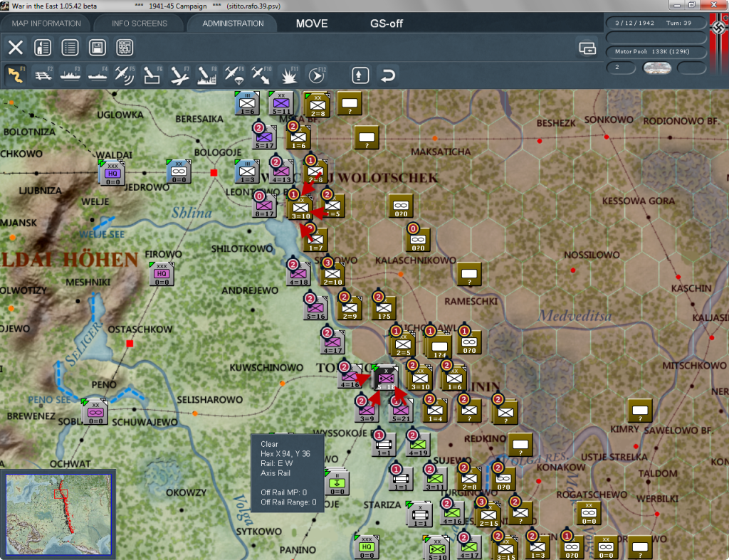The width and height of the screenshot is (729, 560).
Task: Select the bomb city mode icon (F8)
Action: (x=207, y=75)
